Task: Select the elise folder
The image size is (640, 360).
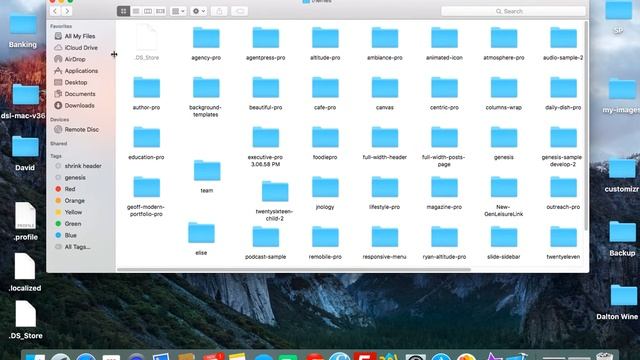Action: click(201, 238)
